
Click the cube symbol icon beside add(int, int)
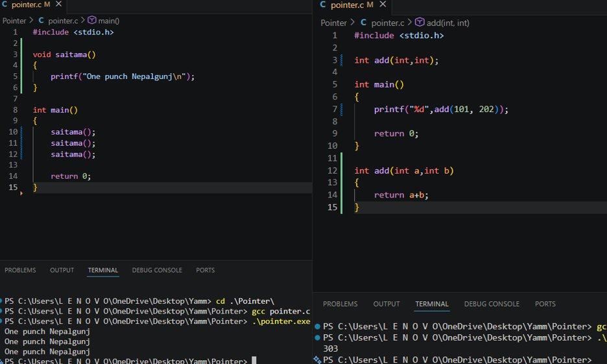point(420,22)
